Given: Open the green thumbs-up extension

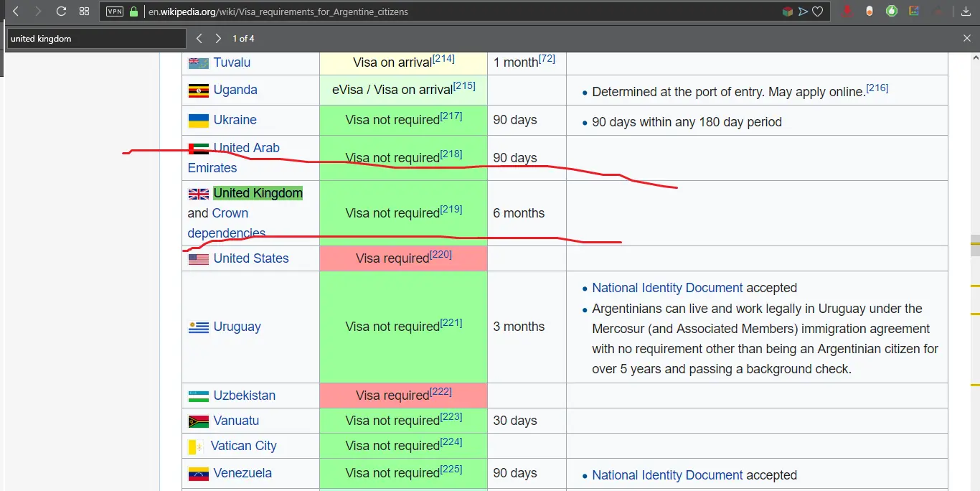Looking at the screenshot, I should point(892,11).
